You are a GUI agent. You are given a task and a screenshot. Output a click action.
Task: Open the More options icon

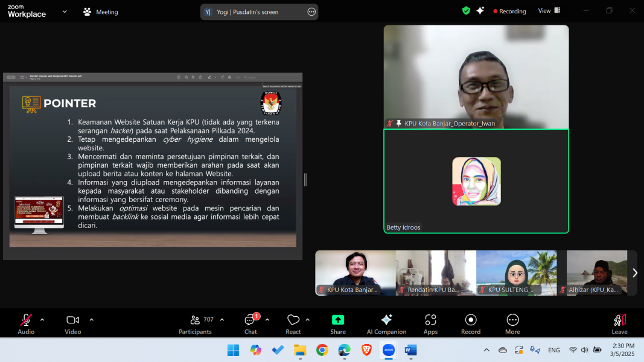pos(512,320)
